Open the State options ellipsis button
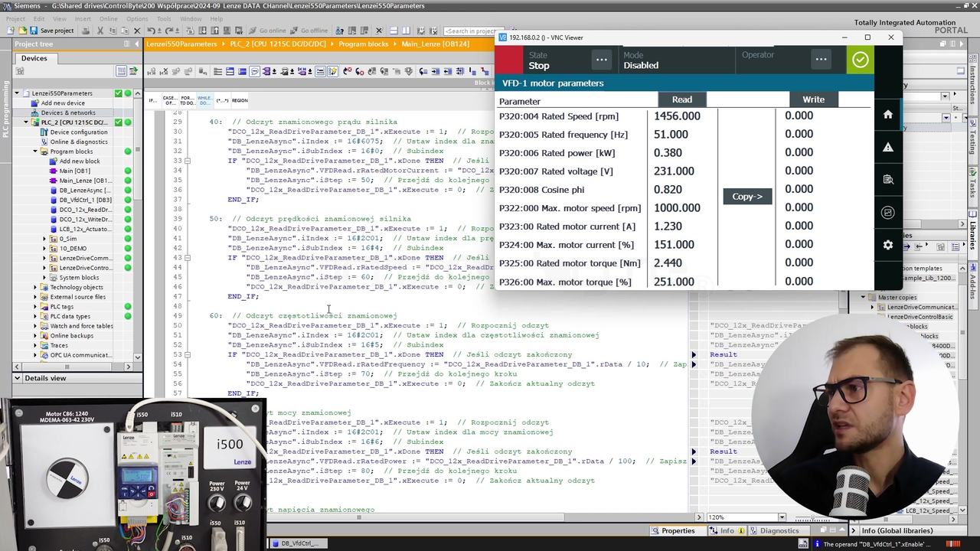 pyautogui.click(x=601, y=60)
